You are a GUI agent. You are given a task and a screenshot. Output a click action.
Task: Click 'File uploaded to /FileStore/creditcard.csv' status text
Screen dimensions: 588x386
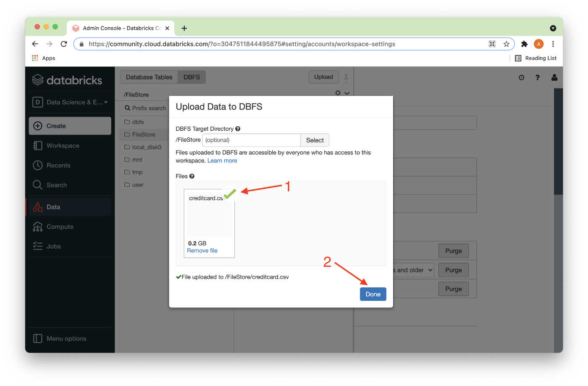pyautogui.click(x=235, y=277)
